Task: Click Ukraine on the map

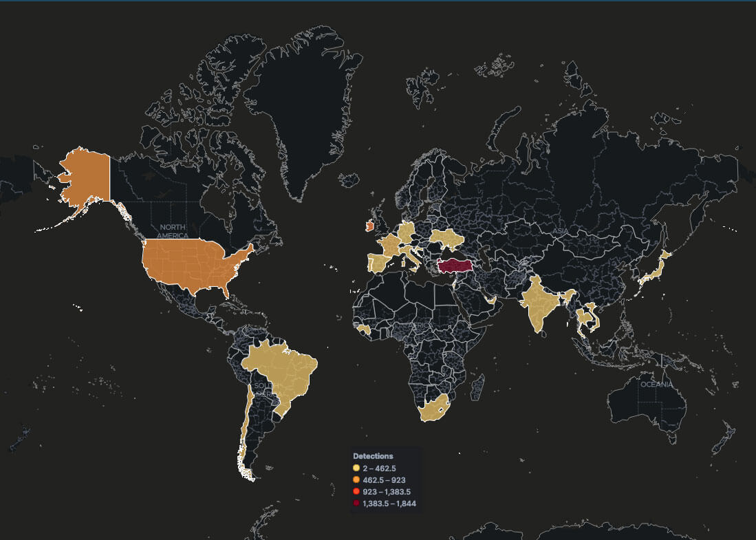Action: [x=447, y=240]
